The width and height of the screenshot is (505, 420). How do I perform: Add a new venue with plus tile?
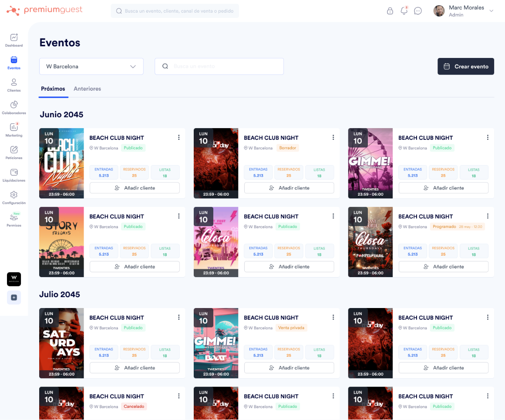click(x=14, y=298)
